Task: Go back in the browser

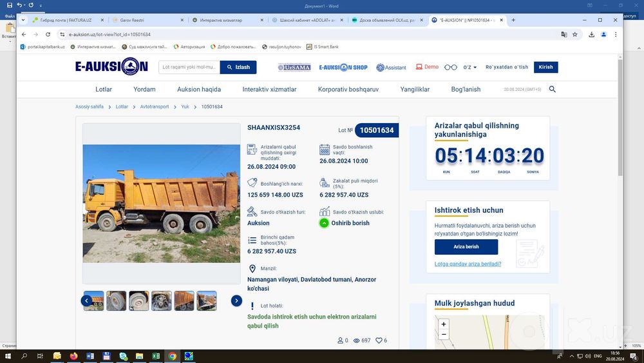Action: click(24, 35)
